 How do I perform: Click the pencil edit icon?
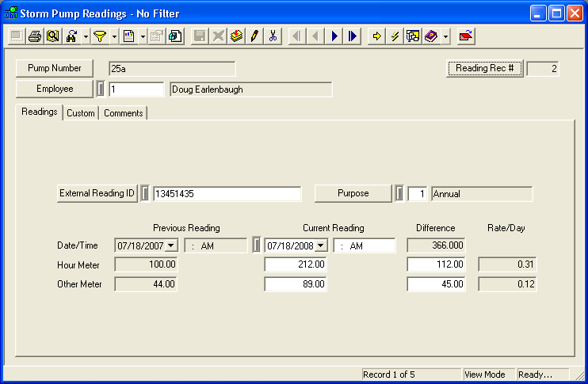tap(254, 36)
